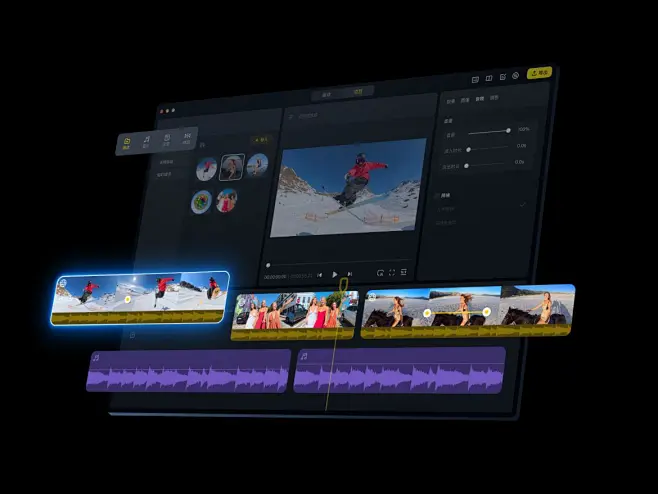Viewport: 658px width, 494px height.
Task: Open the text tool icon in the floating toolbar
Action: [x=166, y=140]
